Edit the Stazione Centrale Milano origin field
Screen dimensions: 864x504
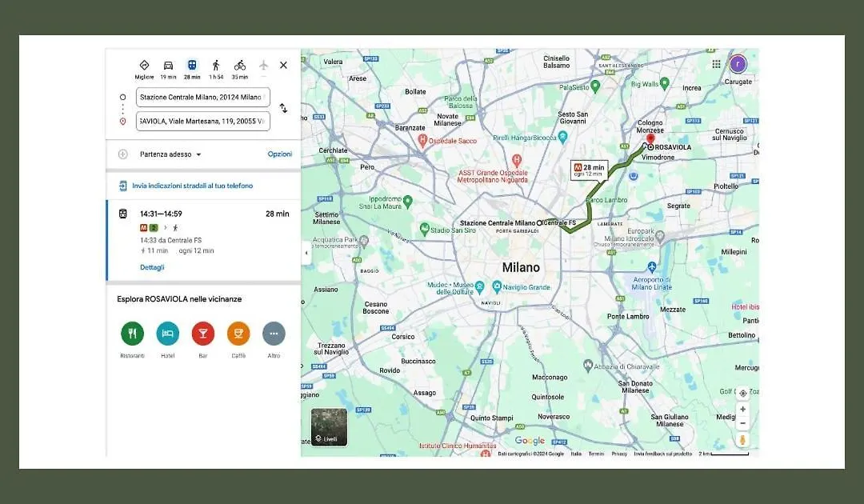pyautogui.click(x=202, y=97)
